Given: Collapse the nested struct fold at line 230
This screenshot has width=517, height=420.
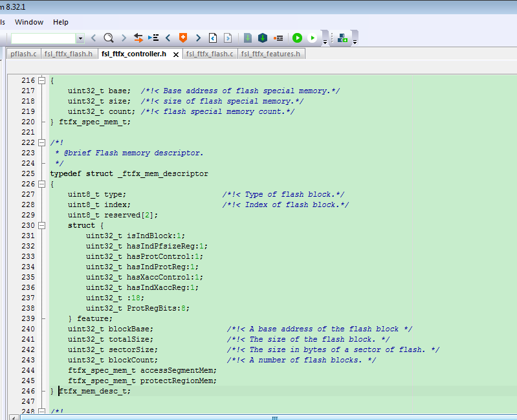Looking at the screenshot, I should [42, 225].
